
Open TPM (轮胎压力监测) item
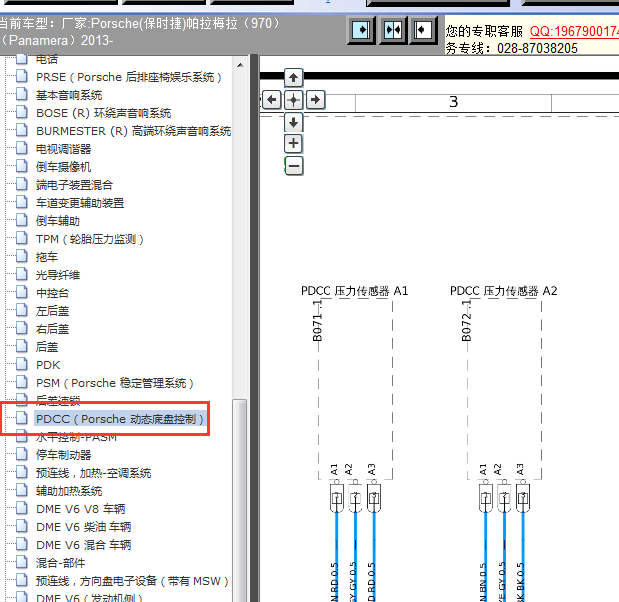(90, 239)
